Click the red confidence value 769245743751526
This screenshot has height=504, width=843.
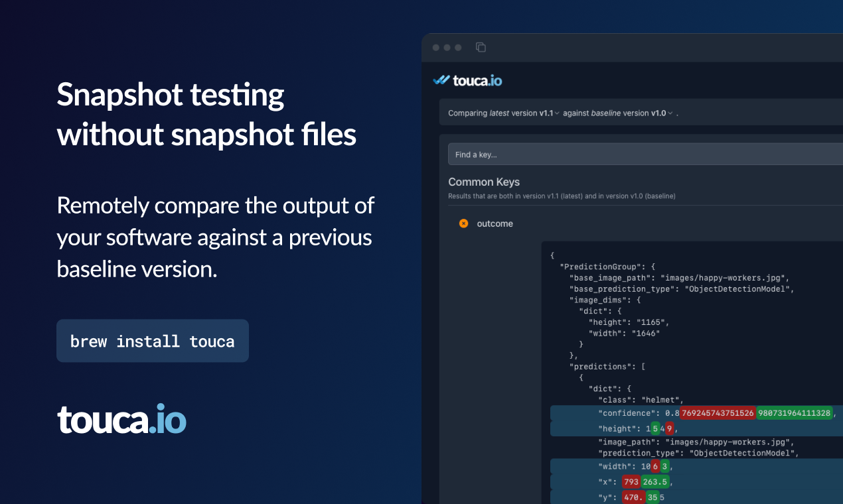tap(717, 413)
